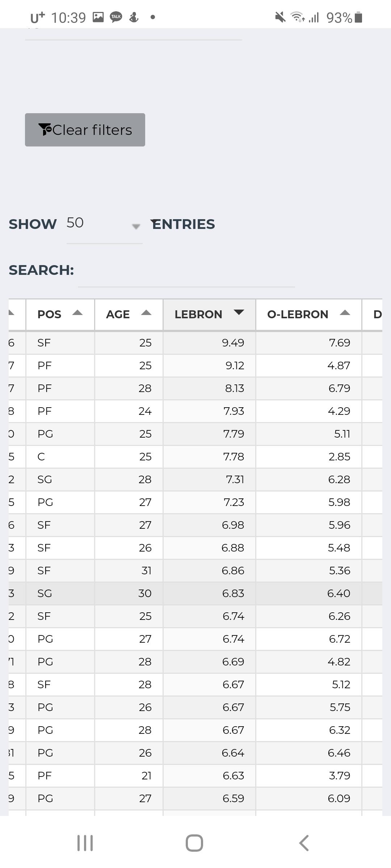Image resolution: width=391 pixels, height=868 pixels.
Task: Sort by O-LEBRON column header
Action: (x=308, y=314)
